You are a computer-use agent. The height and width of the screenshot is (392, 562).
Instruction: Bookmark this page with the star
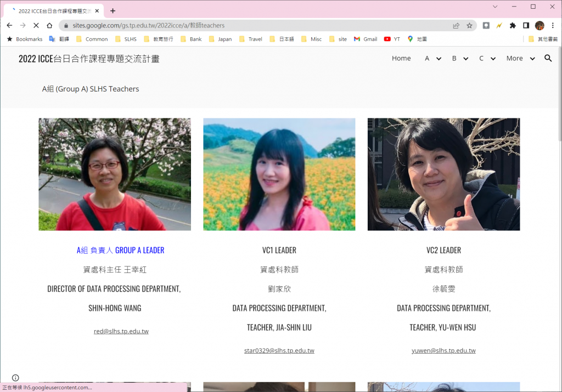[x=470, y=25]
